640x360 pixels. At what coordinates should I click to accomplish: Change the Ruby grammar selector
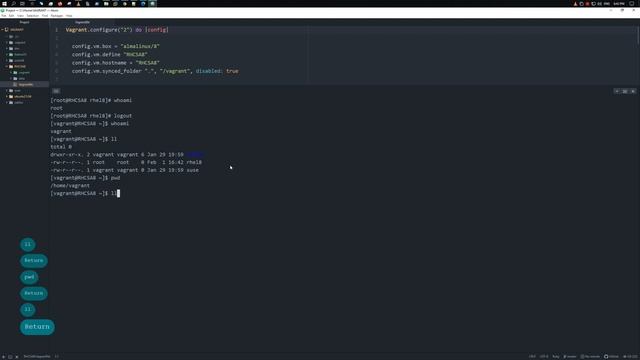(556, 357)
